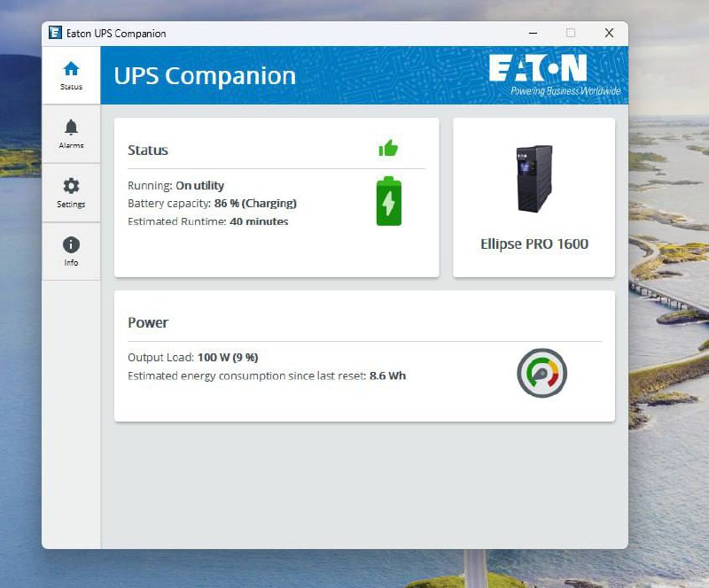The height and width of the screenshot is (588, 709).
Task: Open the Alarms bell tab
Action: (71, 134)
